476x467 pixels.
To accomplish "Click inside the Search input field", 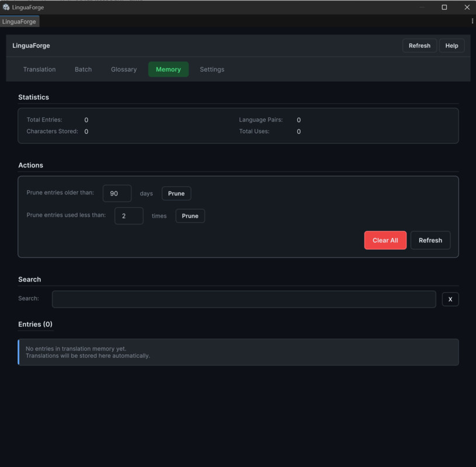I will [x=244, y=299].
